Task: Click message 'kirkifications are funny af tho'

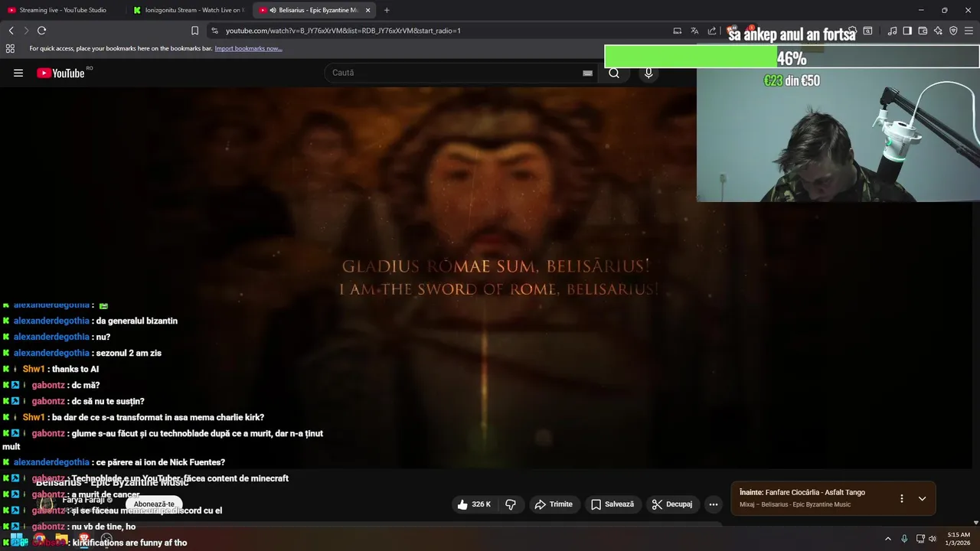Action: 129,543
